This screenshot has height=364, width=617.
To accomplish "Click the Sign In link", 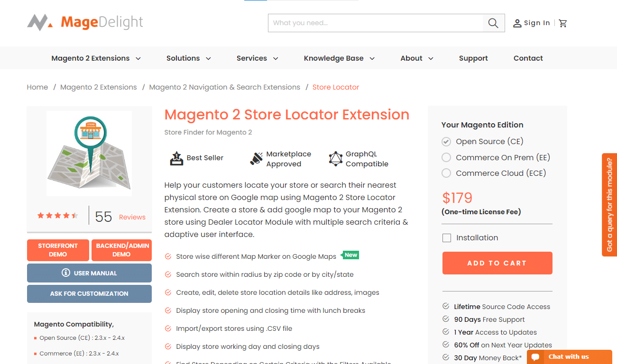I will (537, 23).
